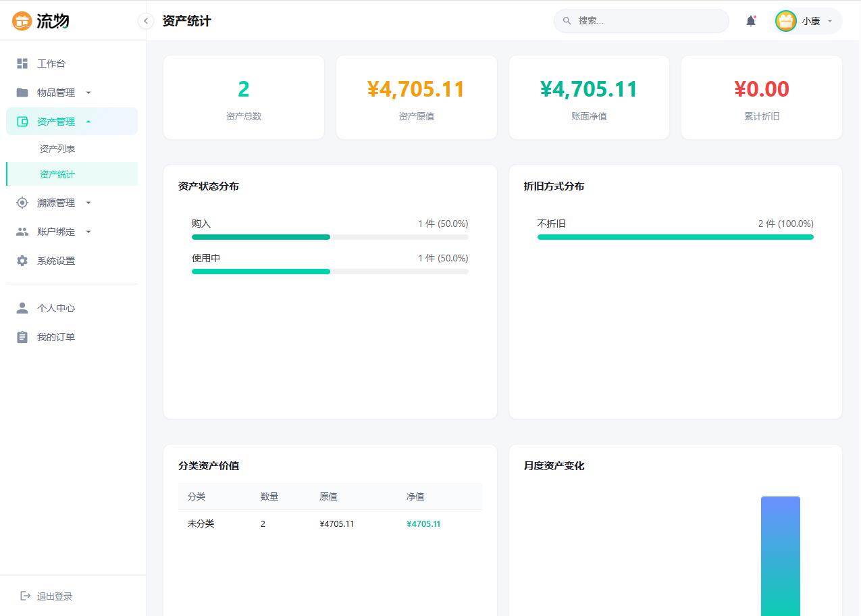This screenshot has width=861, height=616.
Task: Open 我的订单 menu item
Action: point(72,337)
